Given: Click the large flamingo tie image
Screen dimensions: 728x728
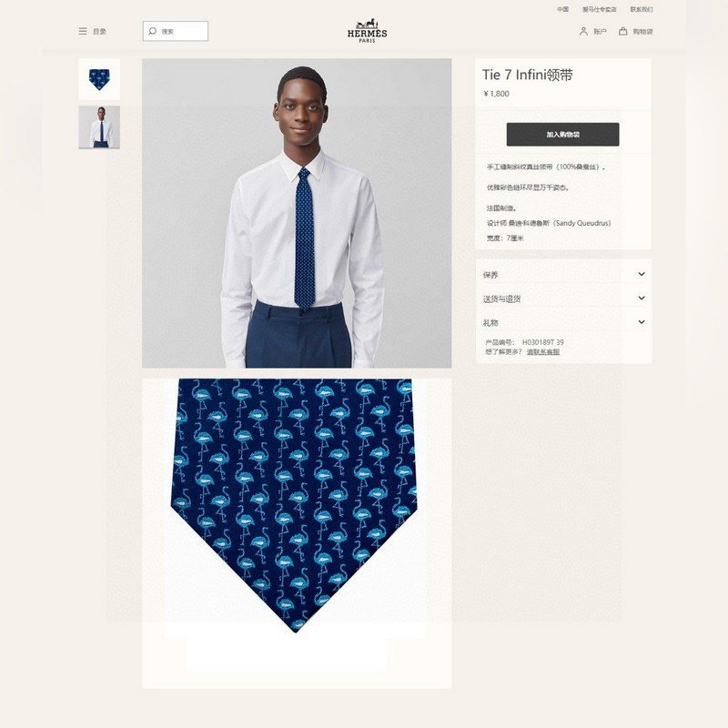Looking at the screenshot, I should click(x=297, y=533).
